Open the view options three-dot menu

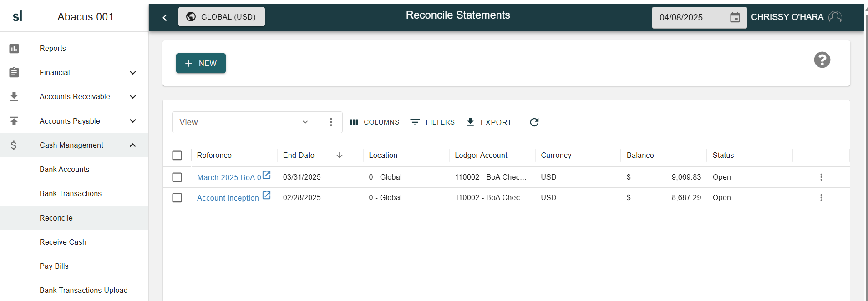pos(331,122)
